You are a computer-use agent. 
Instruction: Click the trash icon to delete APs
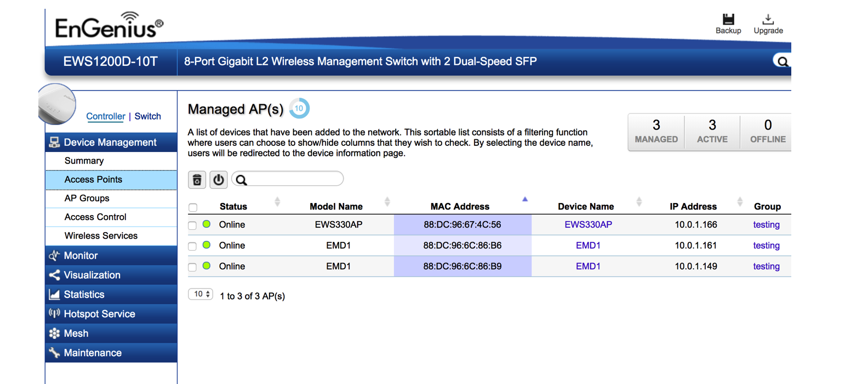[197, 179]
